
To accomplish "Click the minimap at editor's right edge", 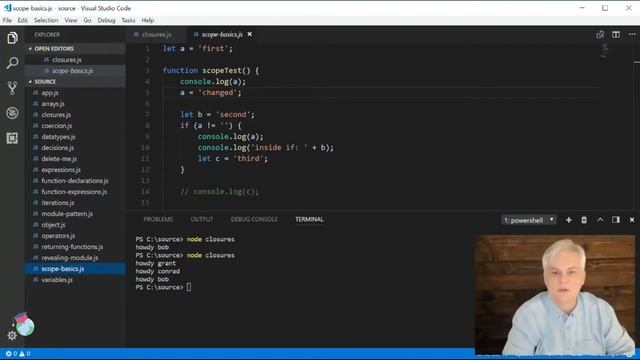I will tap(605, 51).
